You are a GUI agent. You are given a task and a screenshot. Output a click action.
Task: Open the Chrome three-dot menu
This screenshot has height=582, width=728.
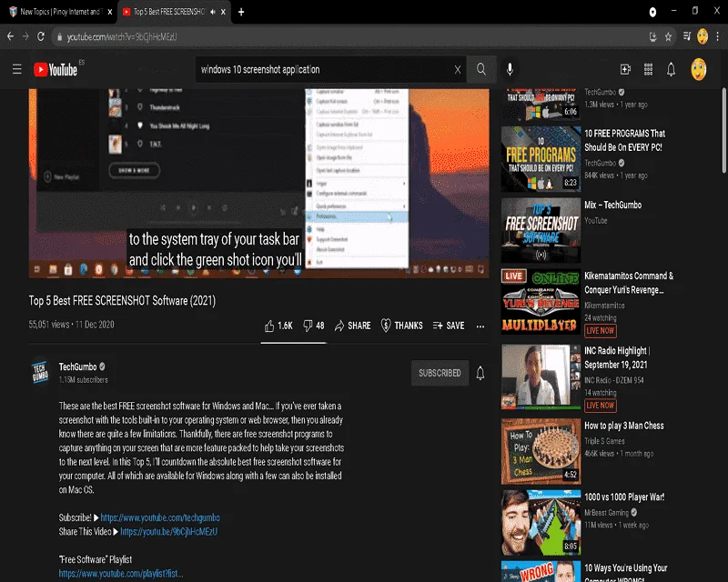(718, 36)
